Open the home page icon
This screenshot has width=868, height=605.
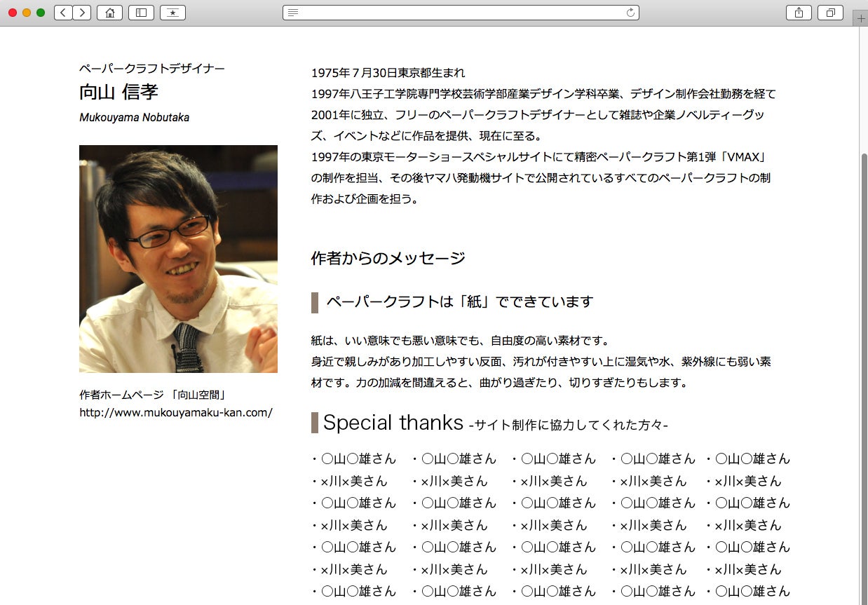point(109,13)
